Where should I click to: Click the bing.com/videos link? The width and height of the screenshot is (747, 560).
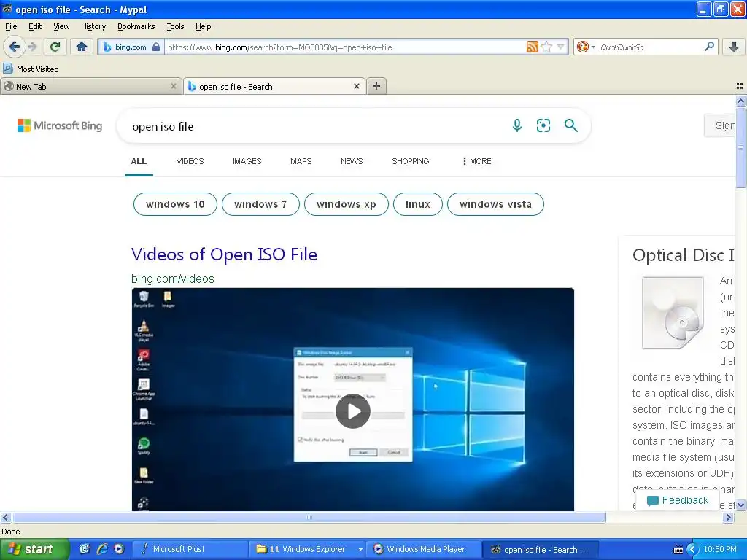coord(172,279)
